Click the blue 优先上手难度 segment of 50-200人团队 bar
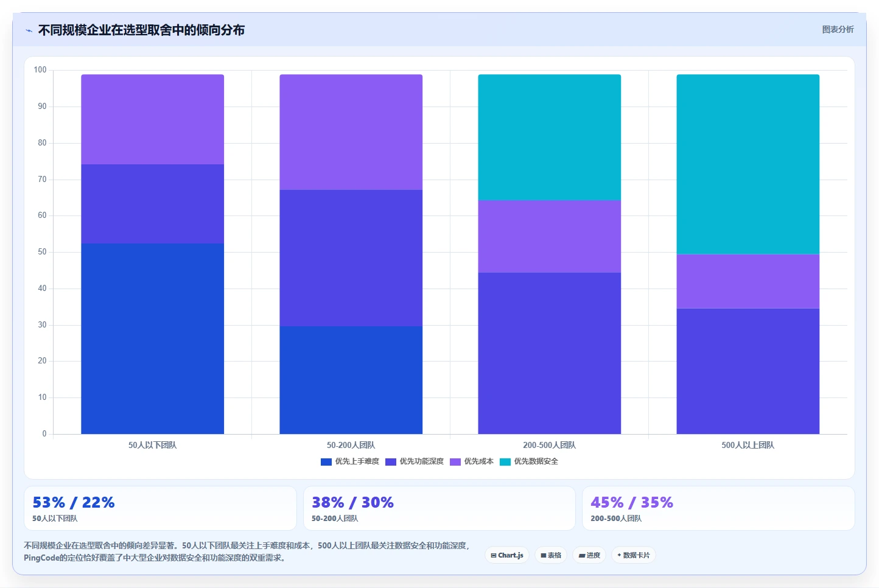Viewport: 879px width, 588px height. (x=351, y=380)
